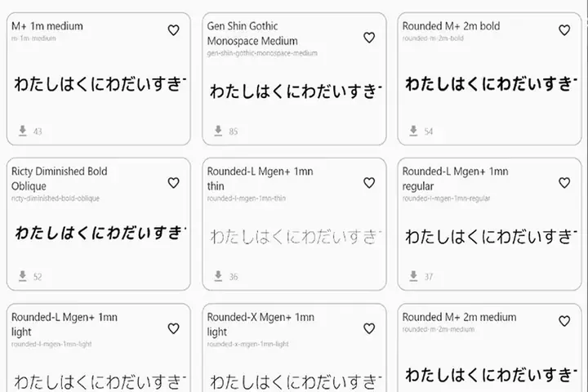This screenshot has height=392, width=588.
Task: Toggle heart on Rounded M+ 2m bold
Action: (564, 30)
